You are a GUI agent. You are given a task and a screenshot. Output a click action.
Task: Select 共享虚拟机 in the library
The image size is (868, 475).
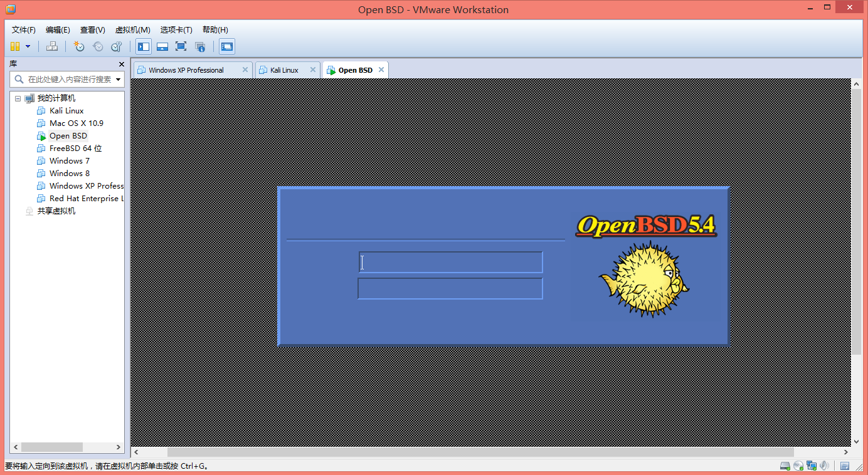(56, 211)
